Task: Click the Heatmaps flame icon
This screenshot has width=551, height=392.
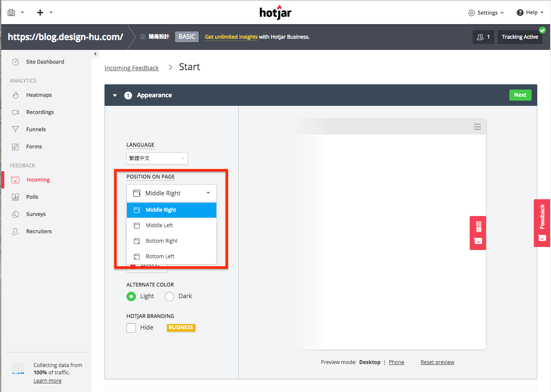Action: [x=15, y=95]
